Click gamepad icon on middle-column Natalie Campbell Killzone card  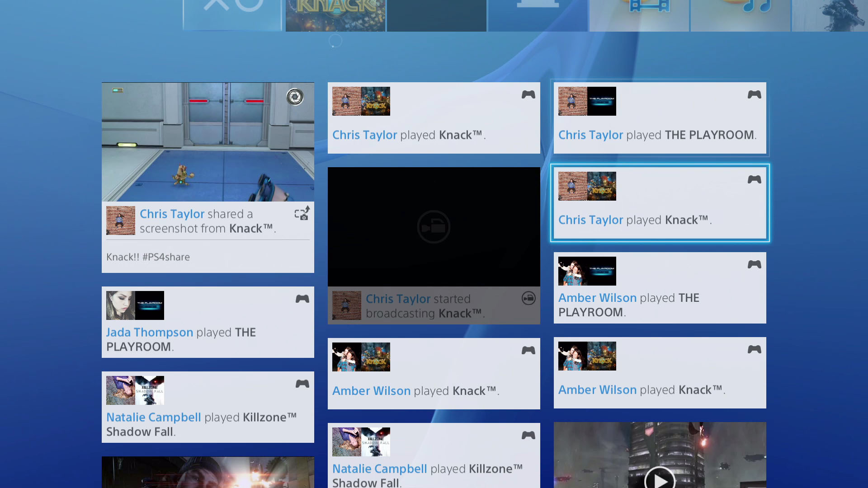click(x=528, y=435)
